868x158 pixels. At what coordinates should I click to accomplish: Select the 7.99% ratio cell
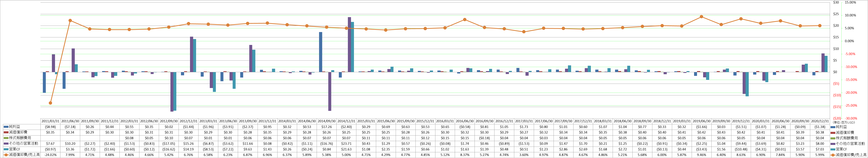tap(70, 155)
